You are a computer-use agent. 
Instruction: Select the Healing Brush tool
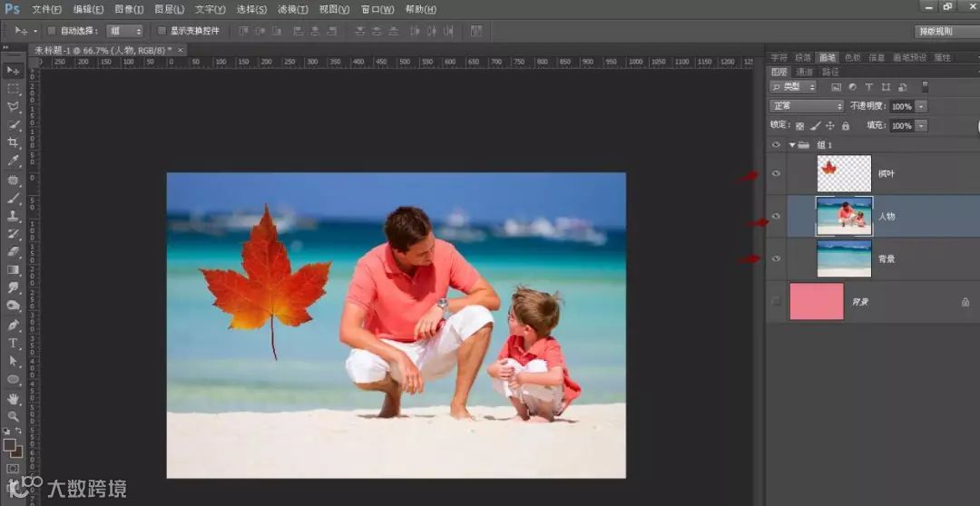(x=13, y=180)
